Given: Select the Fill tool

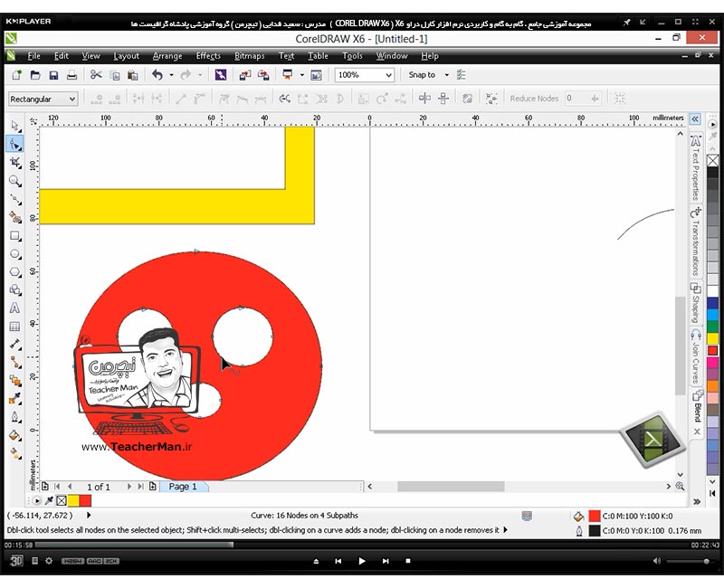Looking at the screenshot, I should click(x=14, y=435).
